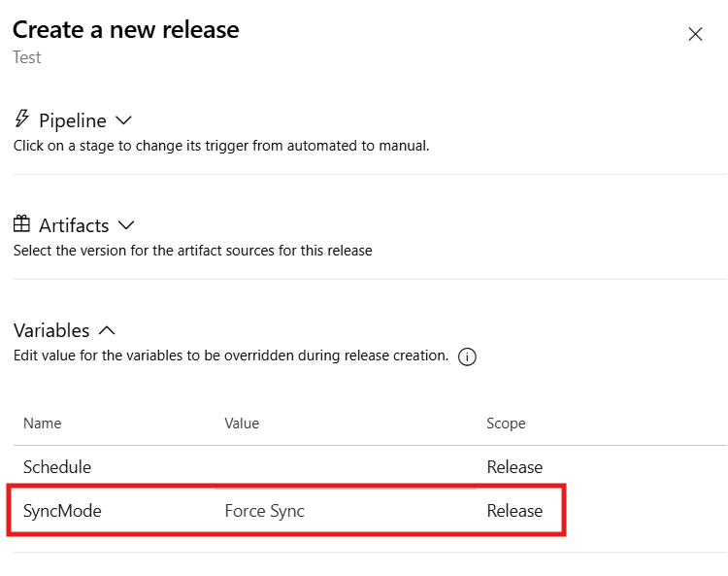The image size is (728, 576).
Task: Click the Test pipeline name subtitle
Action: (x=27, y=57)
